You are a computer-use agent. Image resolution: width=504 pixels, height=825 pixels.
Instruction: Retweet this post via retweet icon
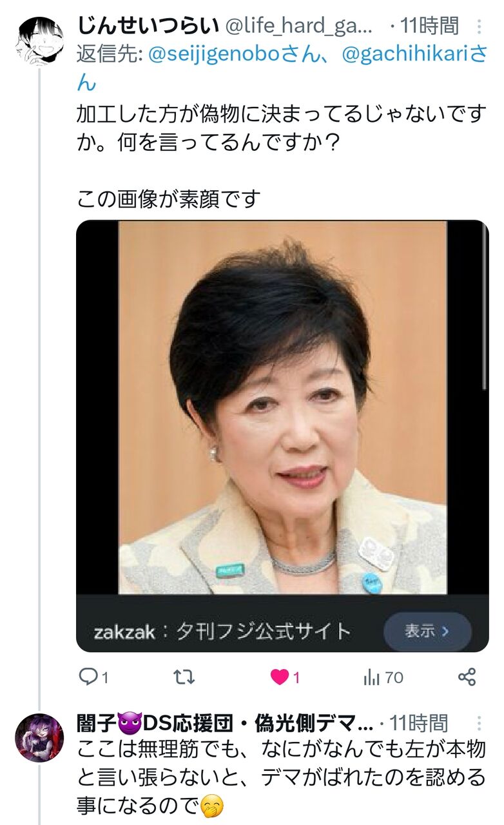(185, 677)
